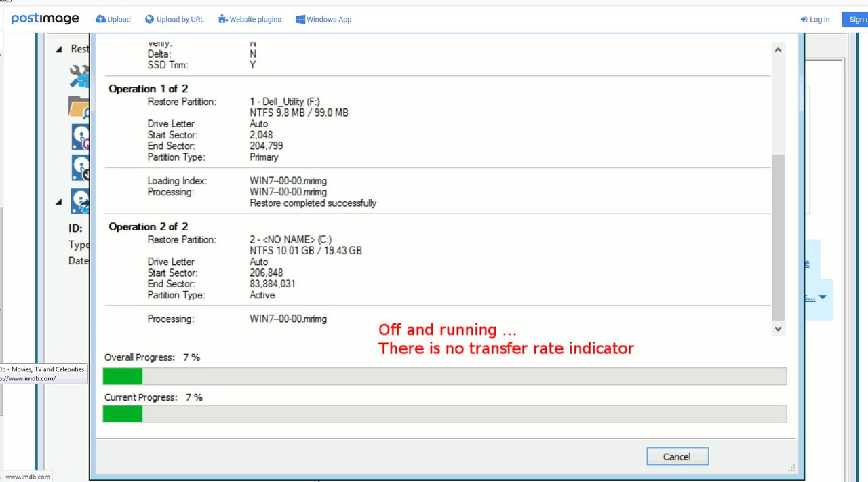
Task: Click the end sector value '83,884,031'
Action: click(272, 284)
